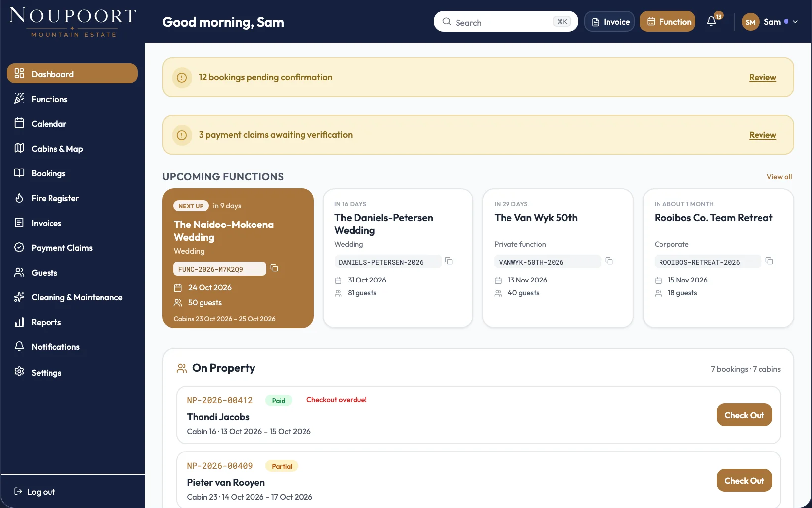Click the Noupoort Mountain Estate logo

coord(72,22)
